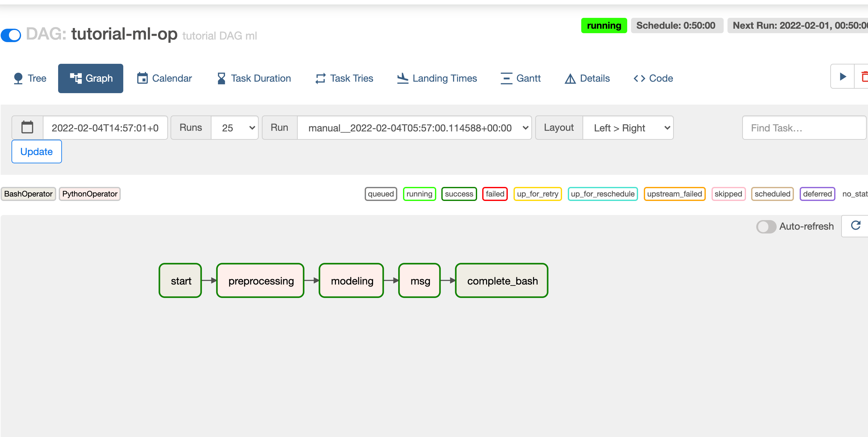Switch to the Tree tab
Viewport: 868px width, 437px height.
(30, 78)
